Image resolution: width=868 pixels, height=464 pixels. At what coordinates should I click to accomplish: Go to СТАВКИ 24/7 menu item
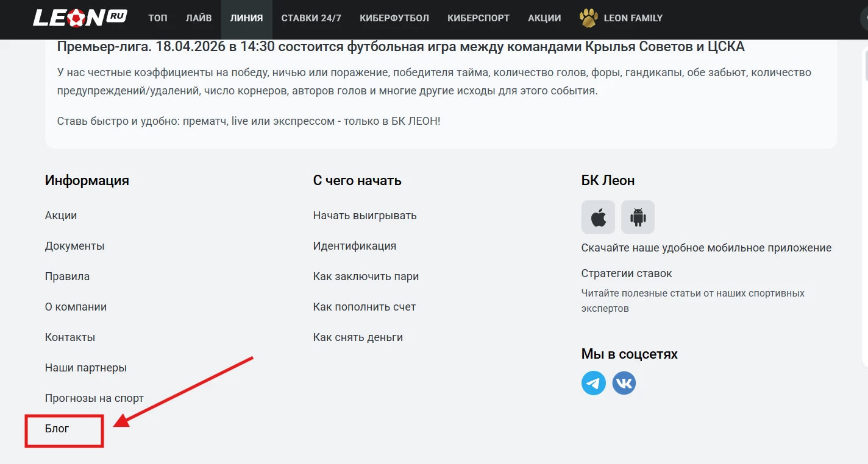pos(311,18)
